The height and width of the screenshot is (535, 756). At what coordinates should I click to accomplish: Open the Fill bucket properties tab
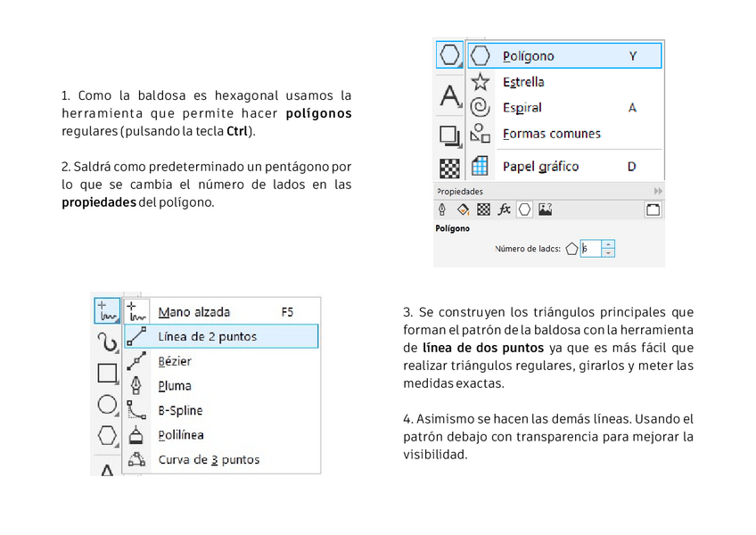coord(463,210)
